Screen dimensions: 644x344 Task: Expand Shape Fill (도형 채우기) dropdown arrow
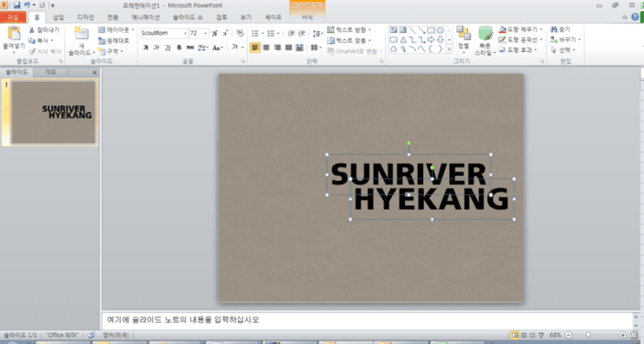pyautogui.click(x=541, y=29)
